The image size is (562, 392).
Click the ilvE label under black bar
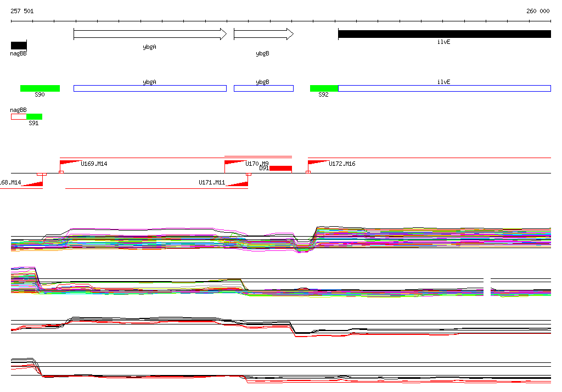pyautogui.click(x=443, y=42)
